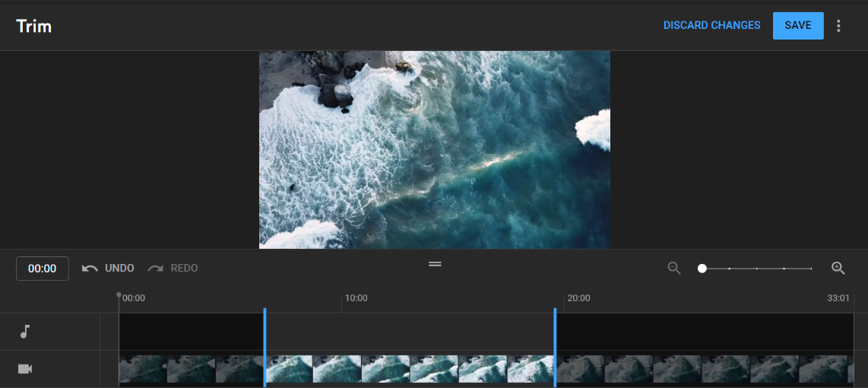
Task: Click the Undo arrow button
Action: pyautogui.click(x=108, y=269)
